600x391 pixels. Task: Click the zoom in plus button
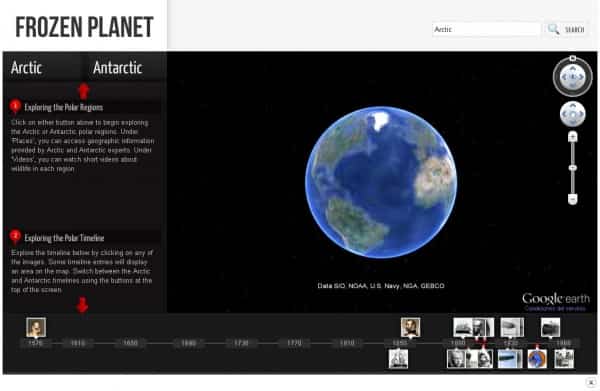(x=572, y=137)
